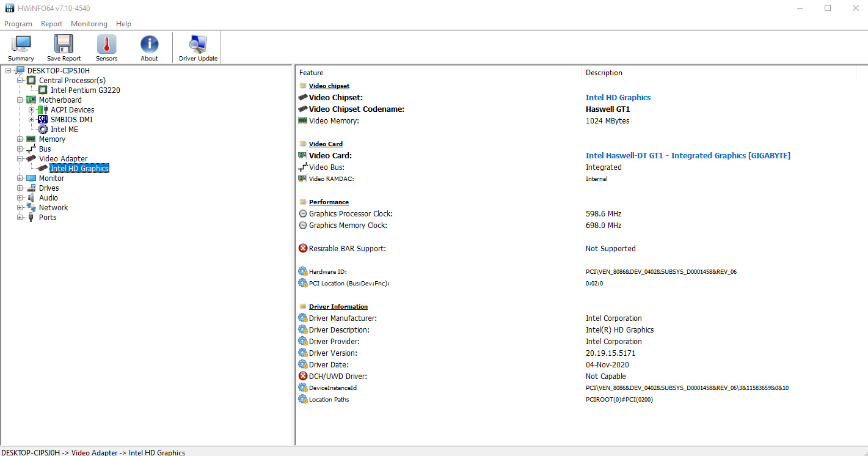Viewport: 868px width, 456px height.
Task: Select Intel HD Graphics tree item
Action: (x=79, y=168)
